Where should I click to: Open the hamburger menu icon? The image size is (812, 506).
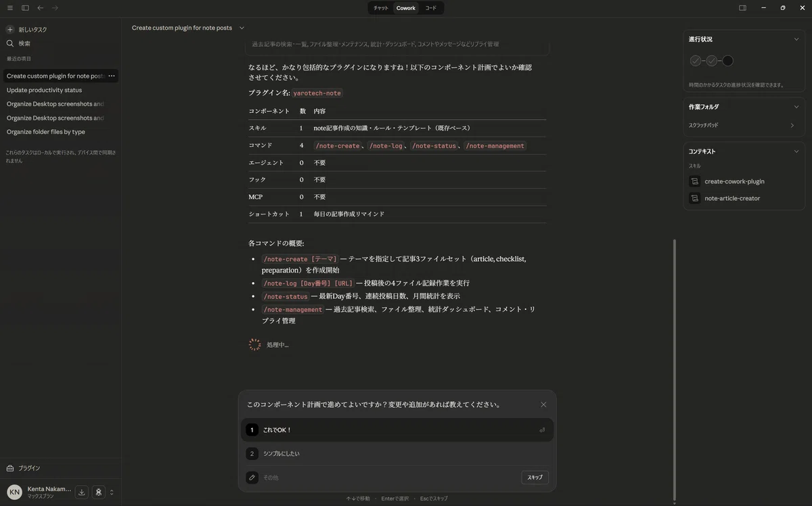click(x=9, y=8)
